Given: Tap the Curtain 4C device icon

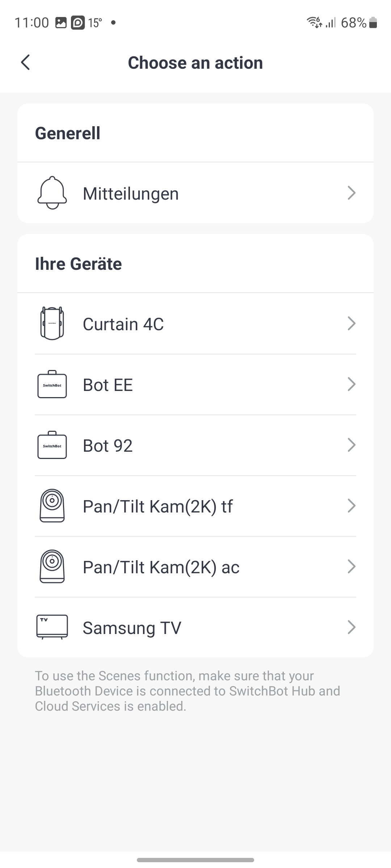Looking at the screenshot, I should point(52,323).
